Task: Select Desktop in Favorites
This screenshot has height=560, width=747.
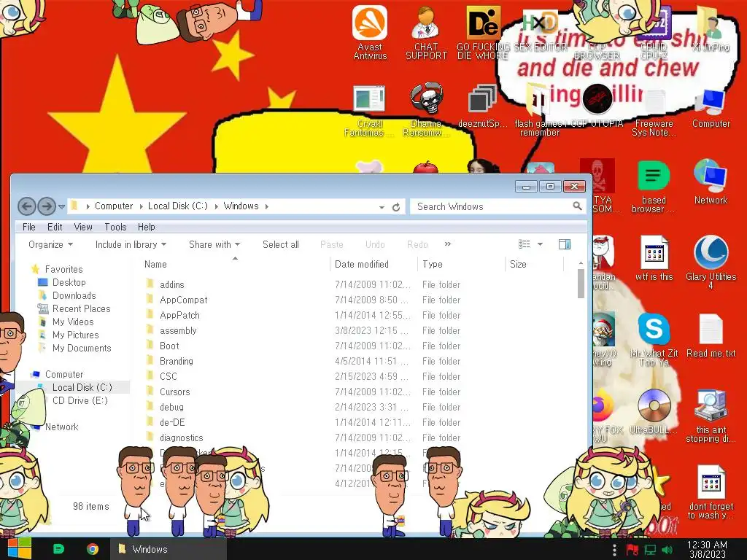Action: click(x=69, y=282)
